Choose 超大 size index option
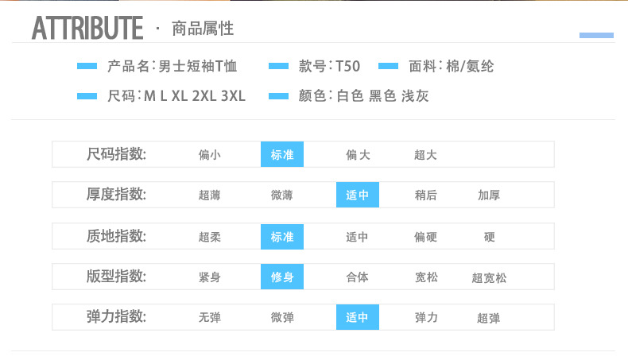 pos(425,155)
